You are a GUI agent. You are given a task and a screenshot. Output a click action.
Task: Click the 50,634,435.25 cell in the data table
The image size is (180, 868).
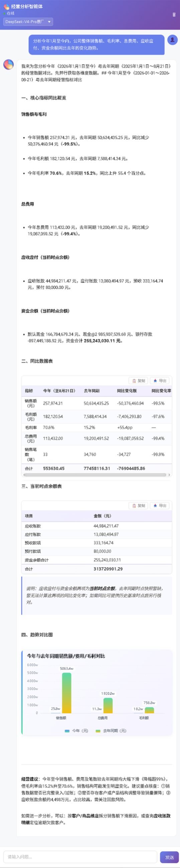coord(97,403)
